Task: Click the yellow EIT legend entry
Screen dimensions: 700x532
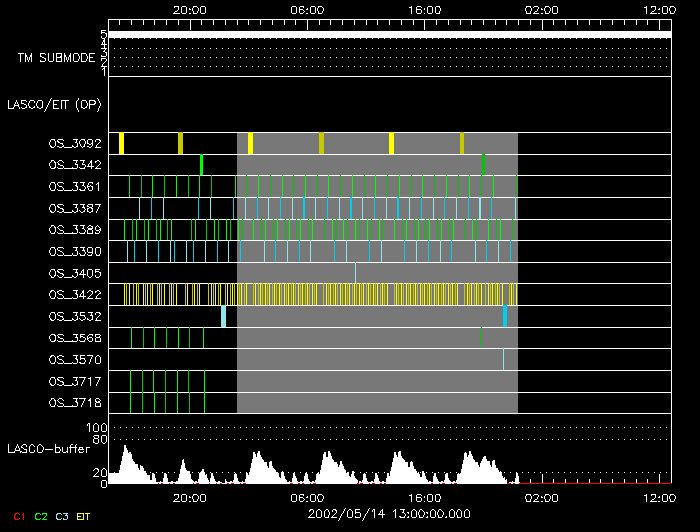Action: click(83, 517)
